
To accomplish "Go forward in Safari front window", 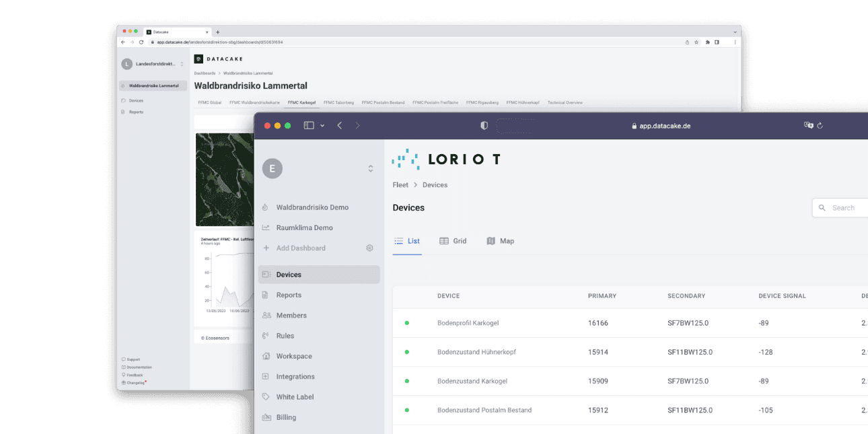I will [x=357, y=125].
